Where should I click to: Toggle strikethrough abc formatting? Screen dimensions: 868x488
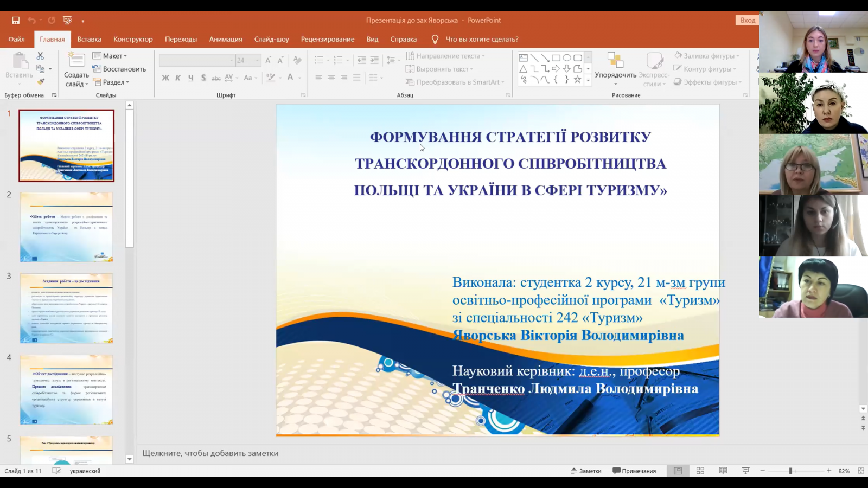(x=216, y=78)
